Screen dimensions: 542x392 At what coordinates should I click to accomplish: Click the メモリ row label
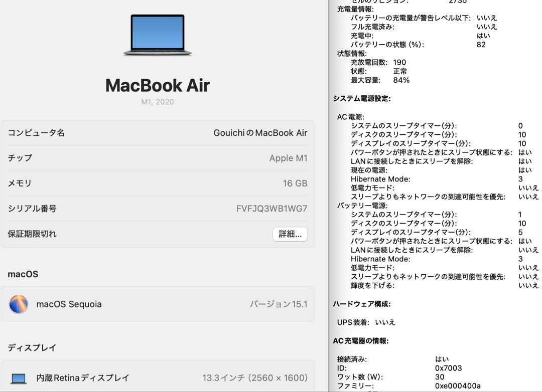20,183
